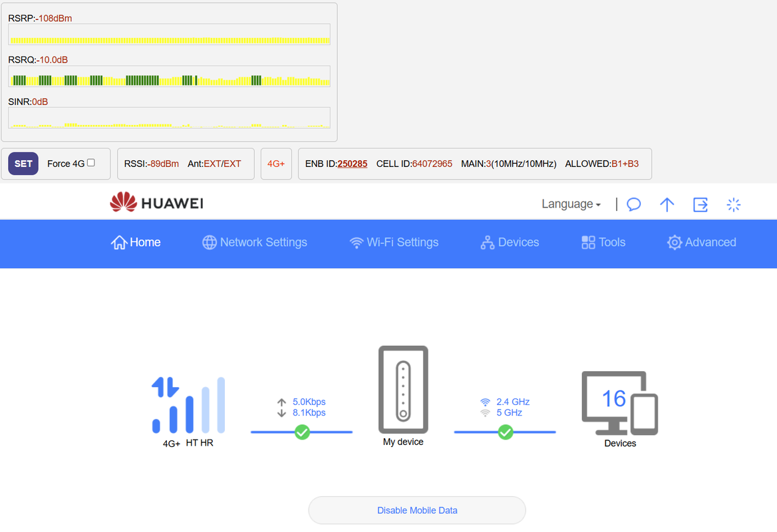Viewport: 777px width, 532px height.
Task: Switch to the Devices tab
Action: [510, 242]
